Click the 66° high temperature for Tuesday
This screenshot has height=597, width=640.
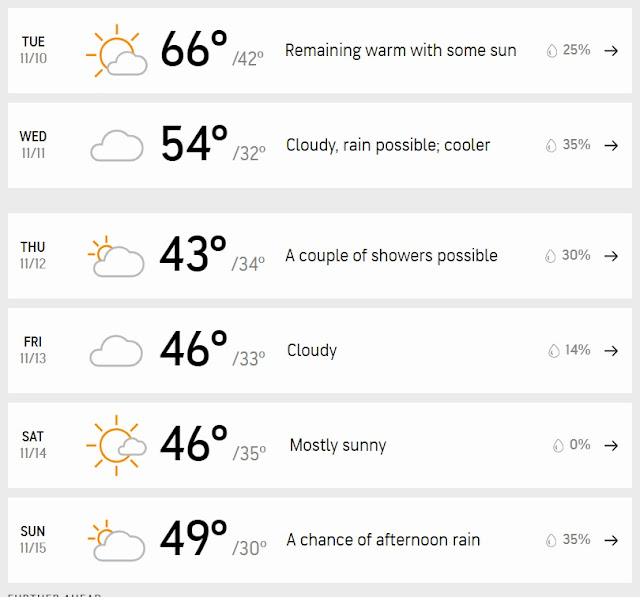tap(194, 49)
